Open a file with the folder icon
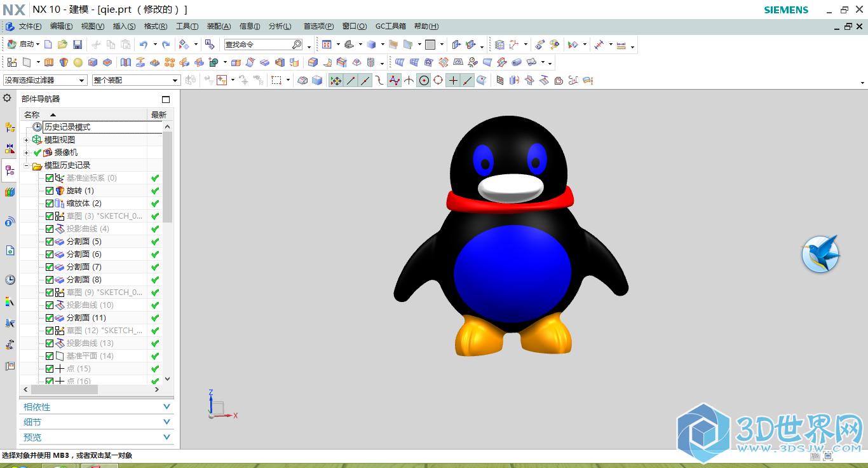This screenshot has height=468, width=868. click(62, 45)
